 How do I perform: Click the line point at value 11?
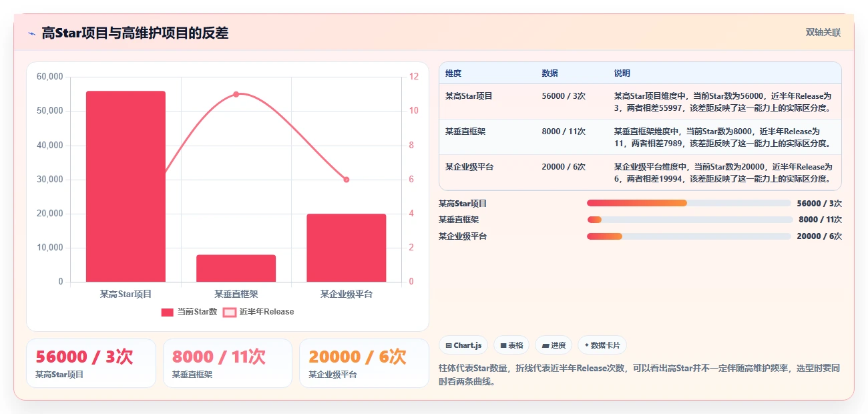(236, 94)
